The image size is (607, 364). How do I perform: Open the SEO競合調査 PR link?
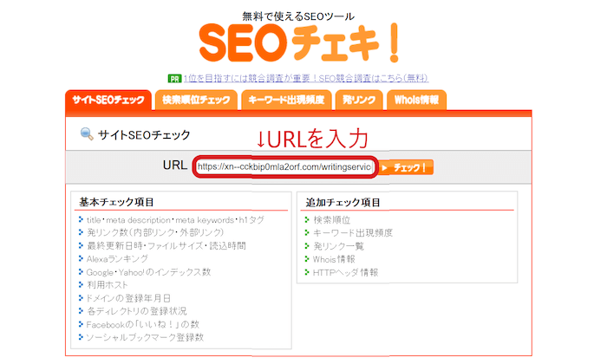[x=306, y=79]
